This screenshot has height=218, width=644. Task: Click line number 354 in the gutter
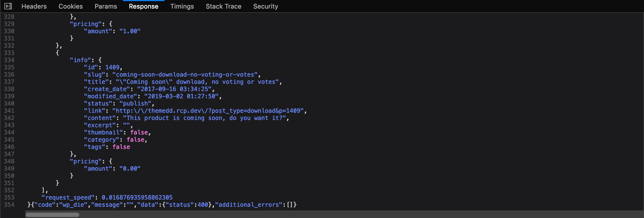(x=9, y=205)
